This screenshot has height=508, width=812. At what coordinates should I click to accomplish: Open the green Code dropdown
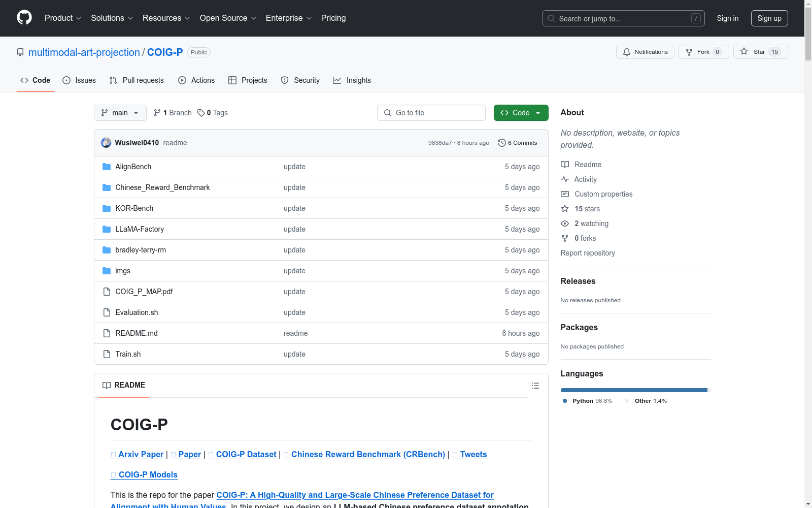521,113
